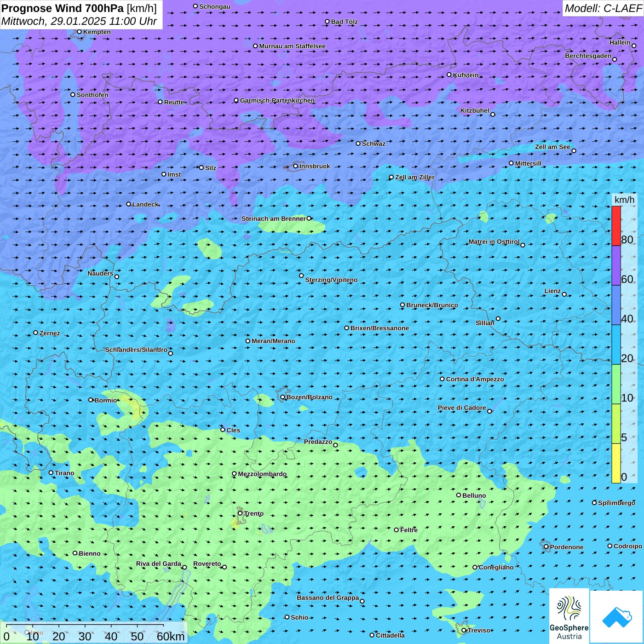Click the Riva del Garda marker
The height and width of the screenshot is (644, 644).
coord(184,567)
